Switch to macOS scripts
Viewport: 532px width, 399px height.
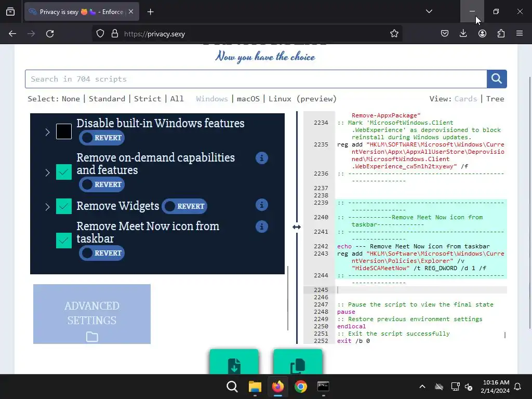(x=248, y=99)
